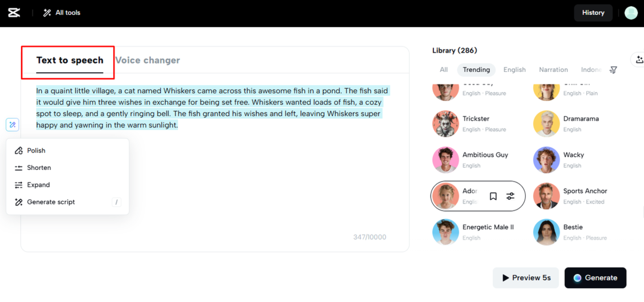Select the Trickster voice thumbnail
Viewport: 644px width, 302px height.
tap(445, 124)
